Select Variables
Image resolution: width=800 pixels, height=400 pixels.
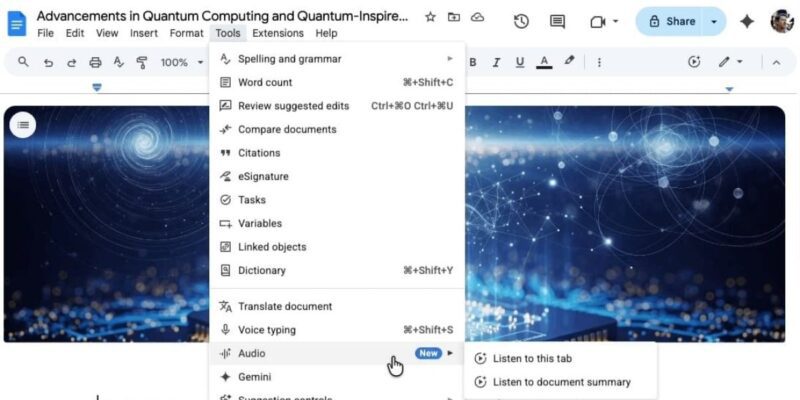[x=337, y=223]
